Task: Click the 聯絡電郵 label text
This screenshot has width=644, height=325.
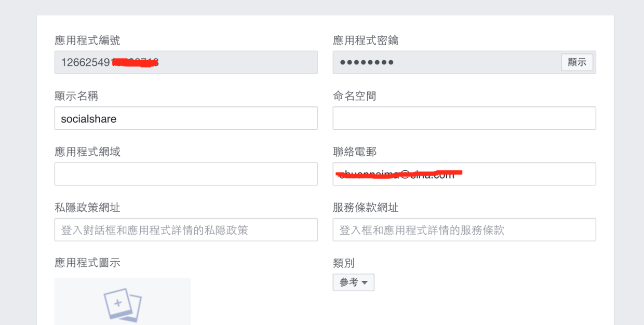Action: click(355, 152)
